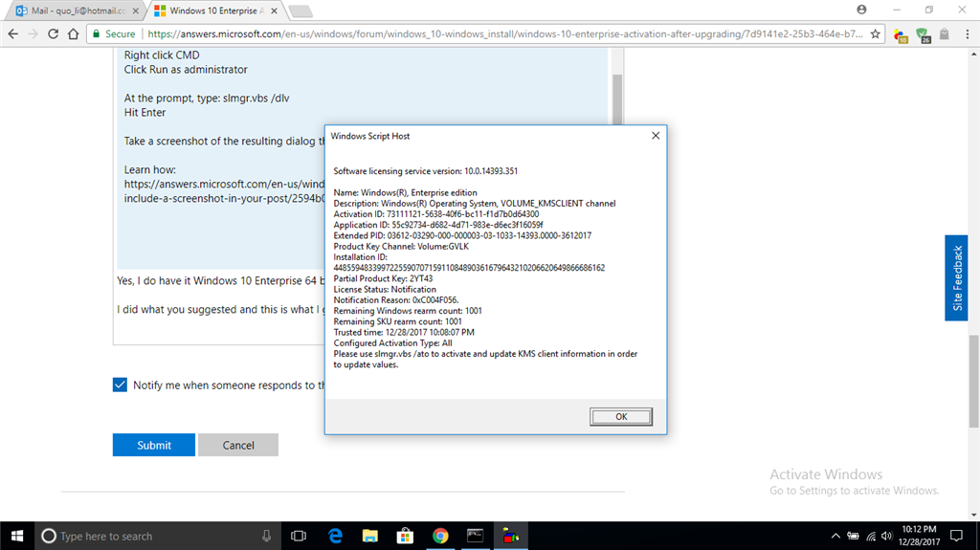
Task: Click the gray lock extension icon
Action: pyautogui.click(x=945, y=33)
